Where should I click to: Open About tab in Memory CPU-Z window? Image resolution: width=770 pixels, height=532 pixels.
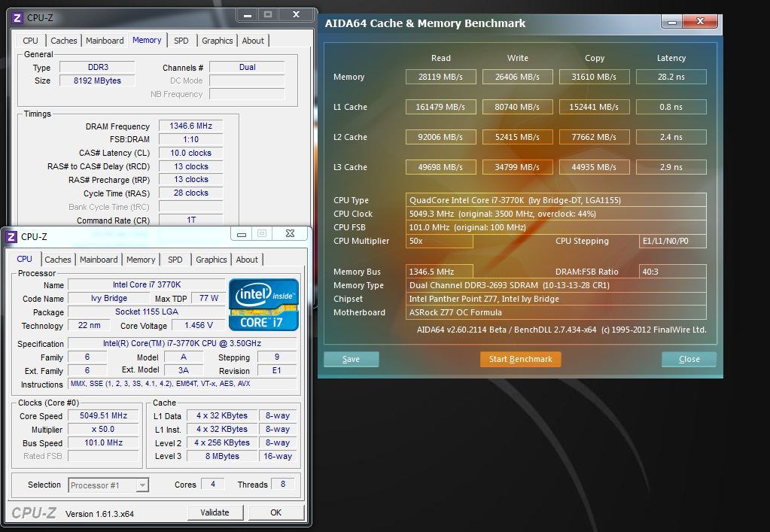click(253, 41)
